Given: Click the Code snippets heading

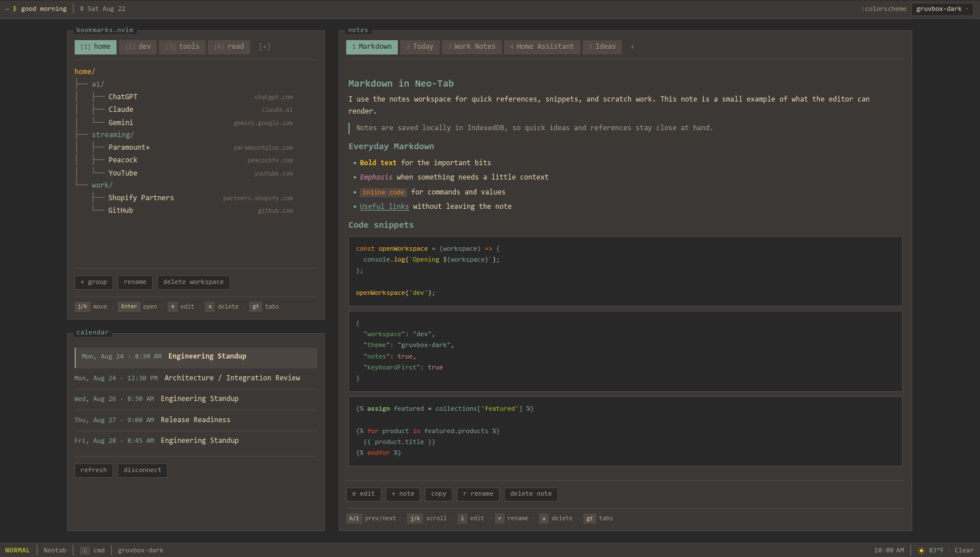Looking at the screenshot, I should (381, 225).
